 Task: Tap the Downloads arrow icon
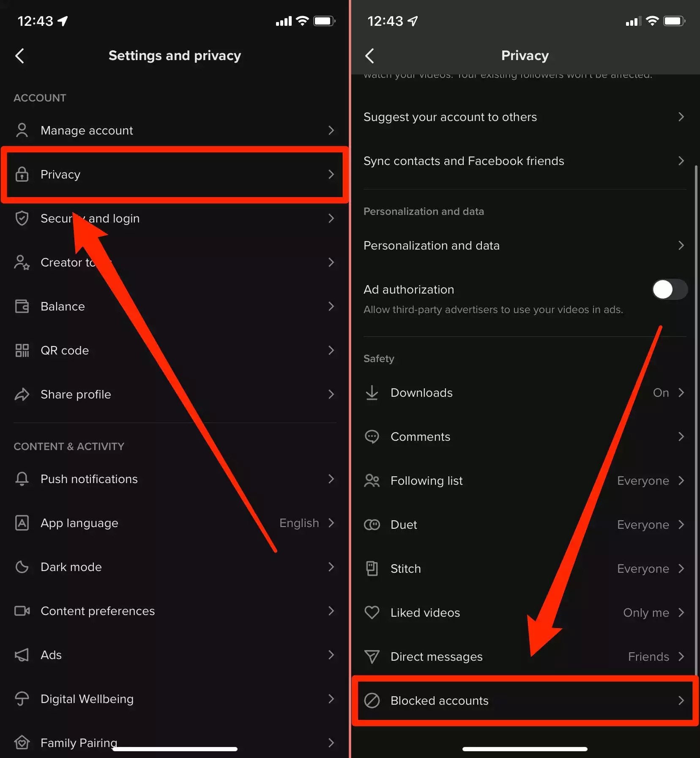pos(372,393)
